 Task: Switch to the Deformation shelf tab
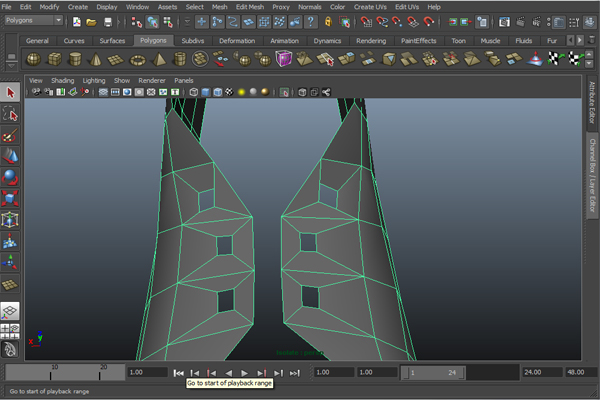point(237,41)
